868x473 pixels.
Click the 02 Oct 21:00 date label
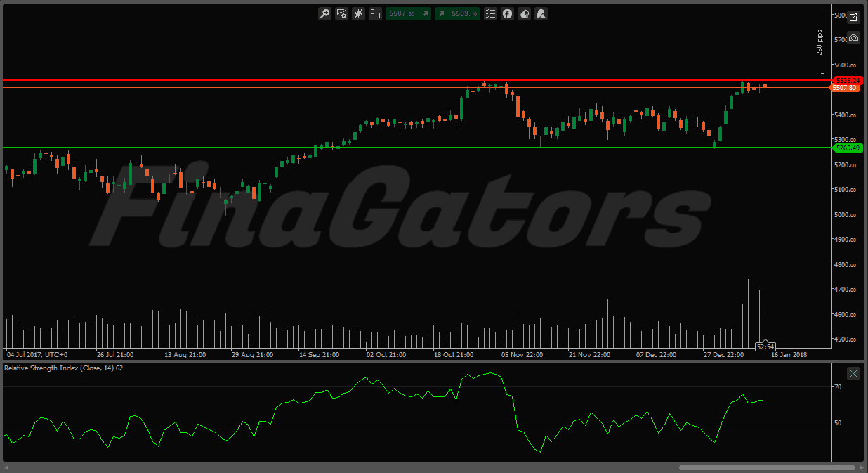(386, 355)
